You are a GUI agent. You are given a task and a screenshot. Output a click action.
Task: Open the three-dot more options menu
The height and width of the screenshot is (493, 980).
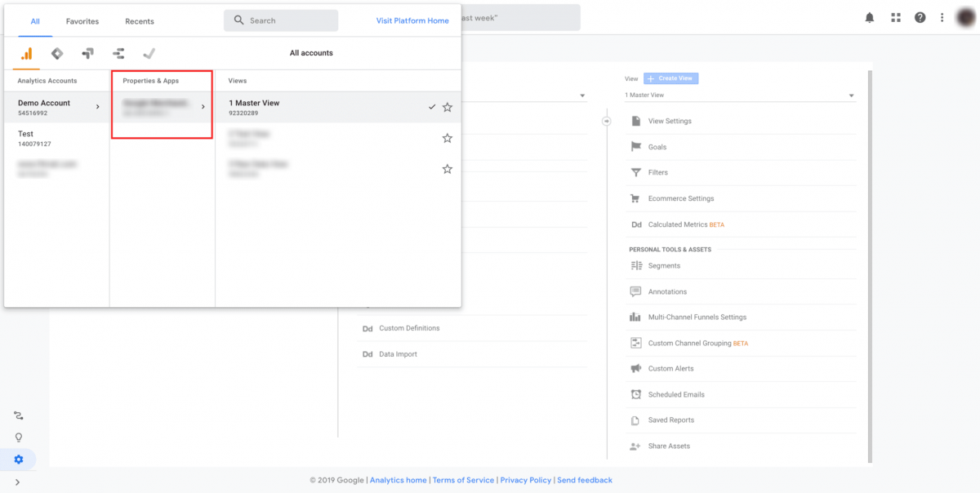pos(942,18)
